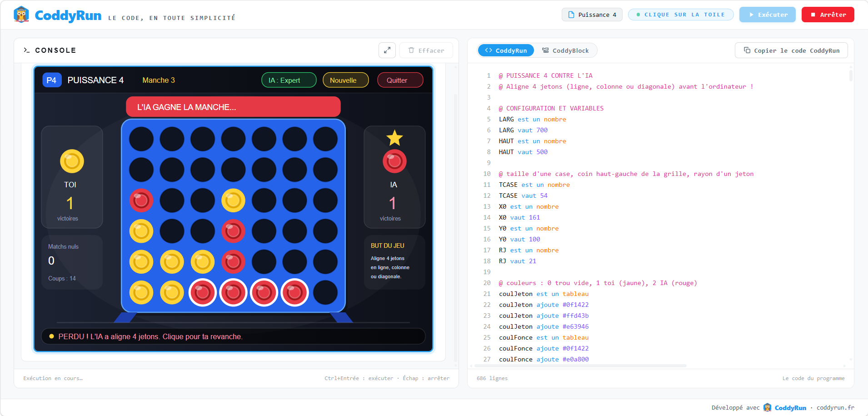Viewport: 868px width, 416px height.
Task: Click the BUT DU JEU heading
Action: click(388, 246)
